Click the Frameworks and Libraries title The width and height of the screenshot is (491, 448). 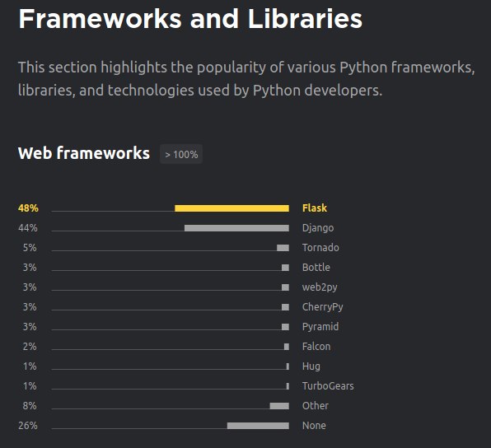click(x=190, y=19)
